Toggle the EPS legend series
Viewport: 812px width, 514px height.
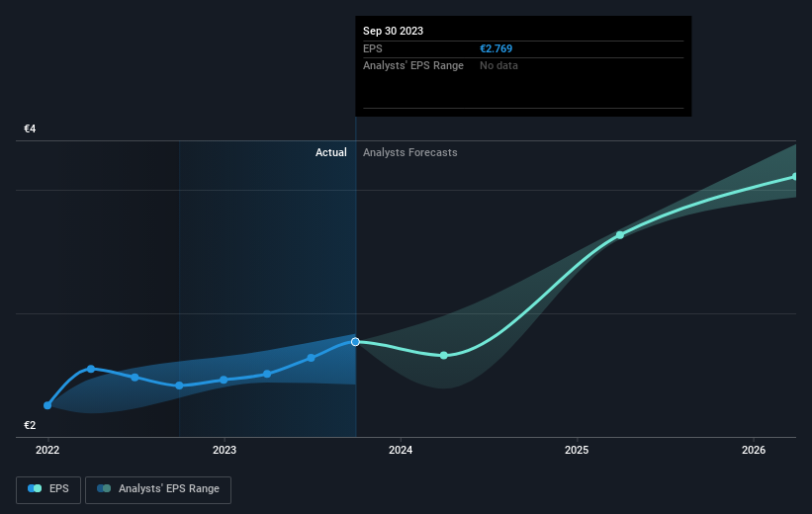pos(48,489)
